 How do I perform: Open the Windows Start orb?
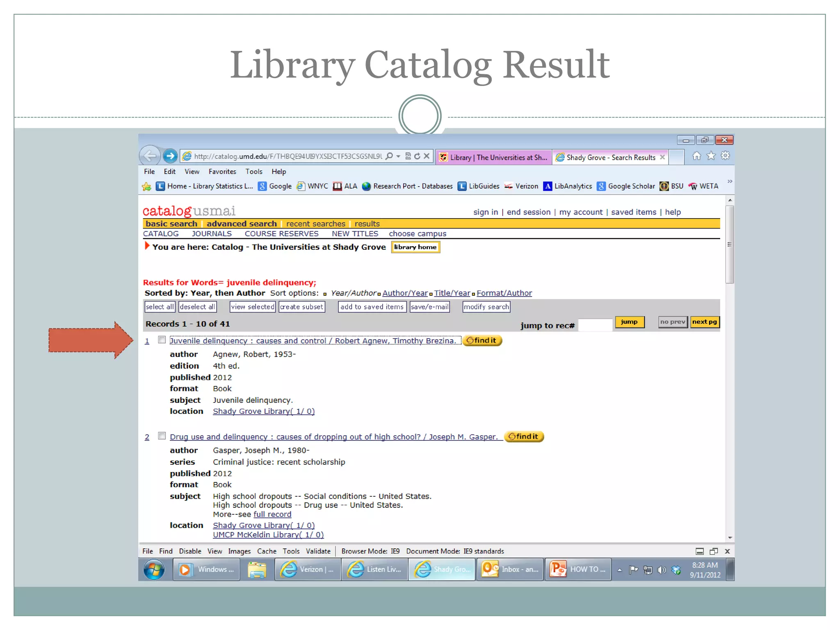coord(154,570)
